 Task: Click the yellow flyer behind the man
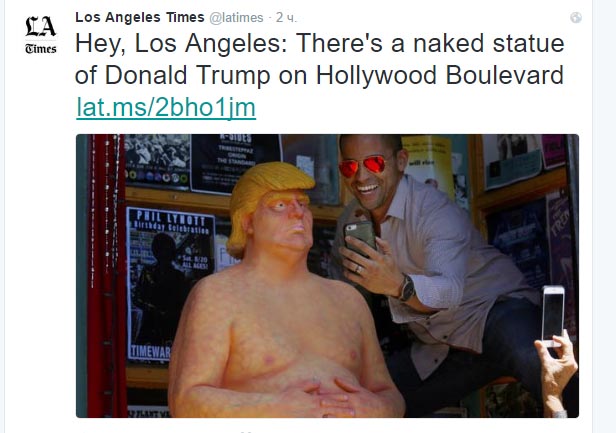click(x=427, y=167)
